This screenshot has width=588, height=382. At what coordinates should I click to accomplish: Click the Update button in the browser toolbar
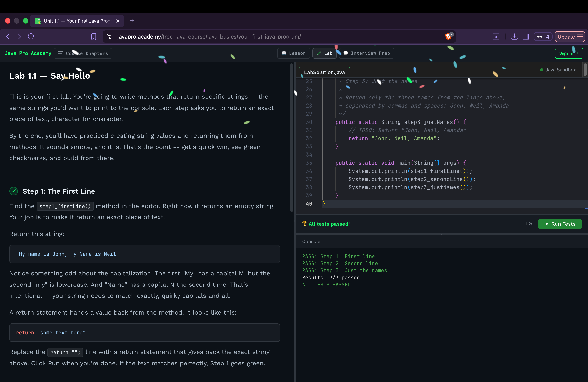tap(570, 37)
